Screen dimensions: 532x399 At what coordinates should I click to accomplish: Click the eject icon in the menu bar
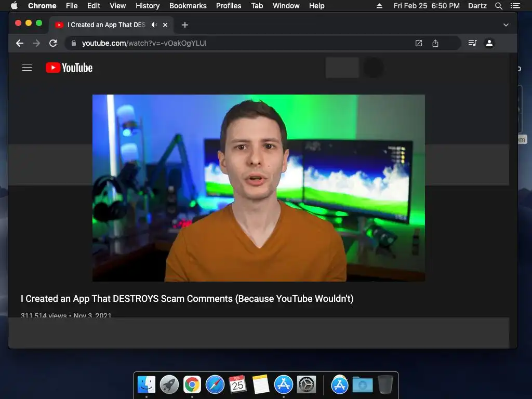coord(379,6)
